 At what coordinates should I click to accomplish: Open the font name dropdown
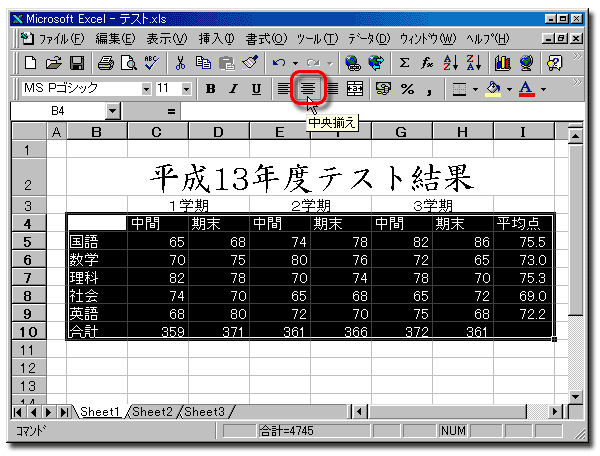coord(146,89)
